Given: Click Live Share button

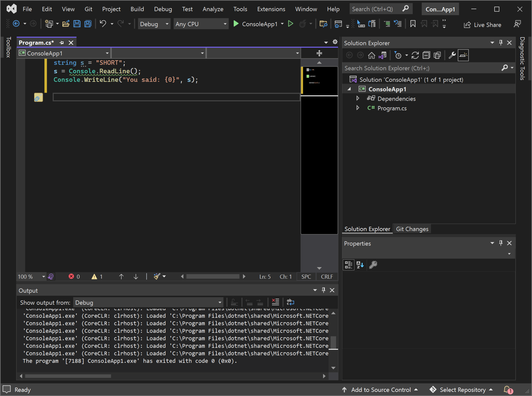Looking at the screenshot, I should point(482,25).
